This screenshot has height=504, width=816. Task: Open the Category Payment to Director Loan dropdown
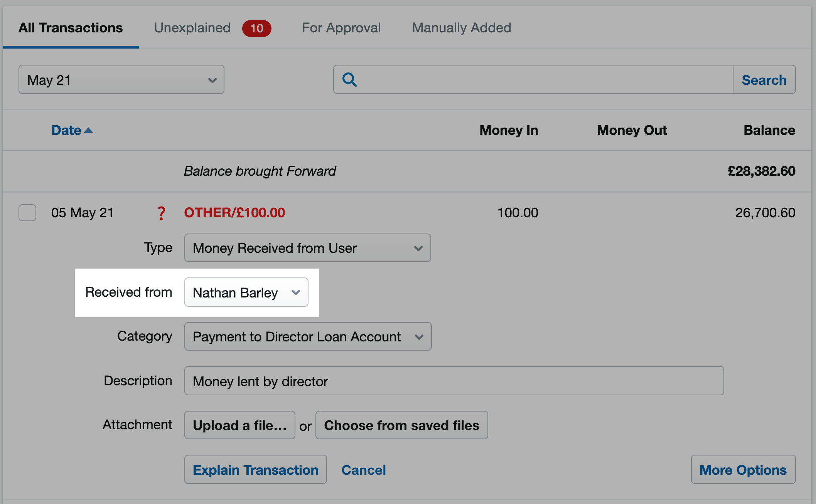click(308, 336)
